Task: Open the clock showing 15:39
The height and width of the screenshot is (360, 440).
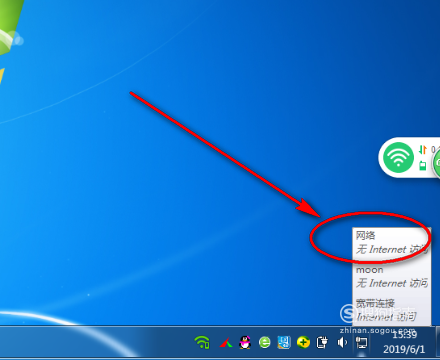Action: pos(404,335)
